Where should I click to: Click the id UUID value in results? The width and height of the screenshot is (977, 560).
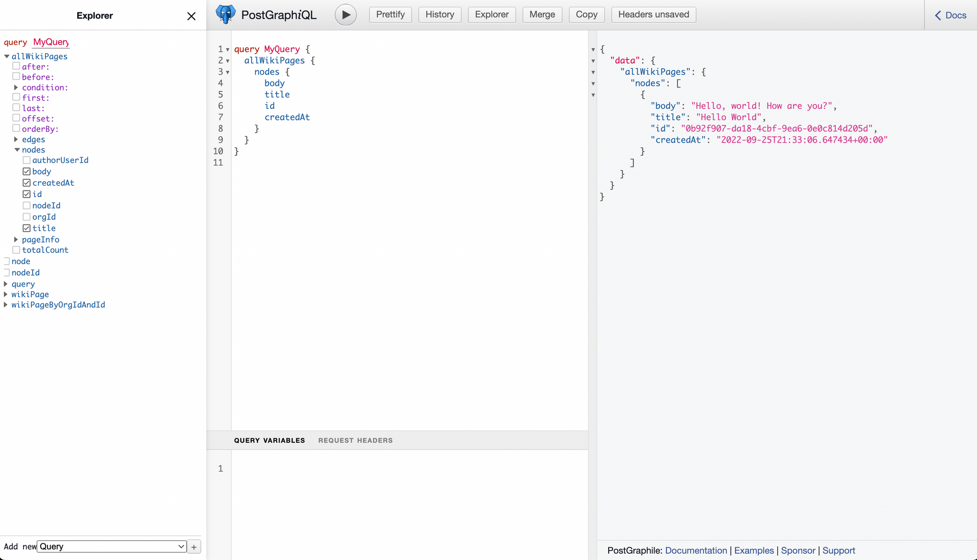[777, 128]
